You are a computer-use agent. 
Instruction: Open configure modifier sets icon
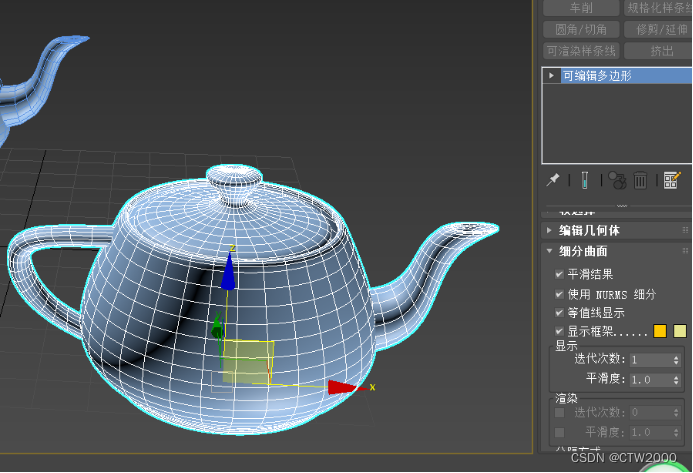pos(672,180)
